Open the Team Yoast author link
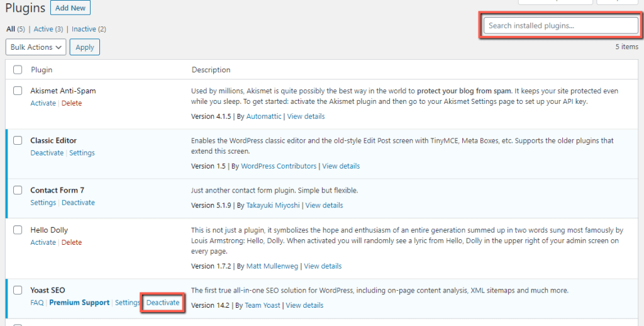 (262, 305)
